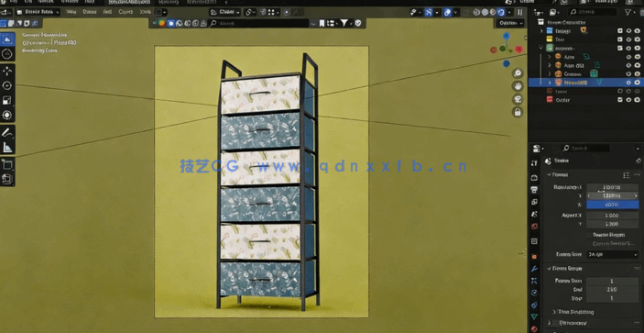This screenshot has height=333, width=644.
Task: Activate the Move tool
Action: (7, 71)
